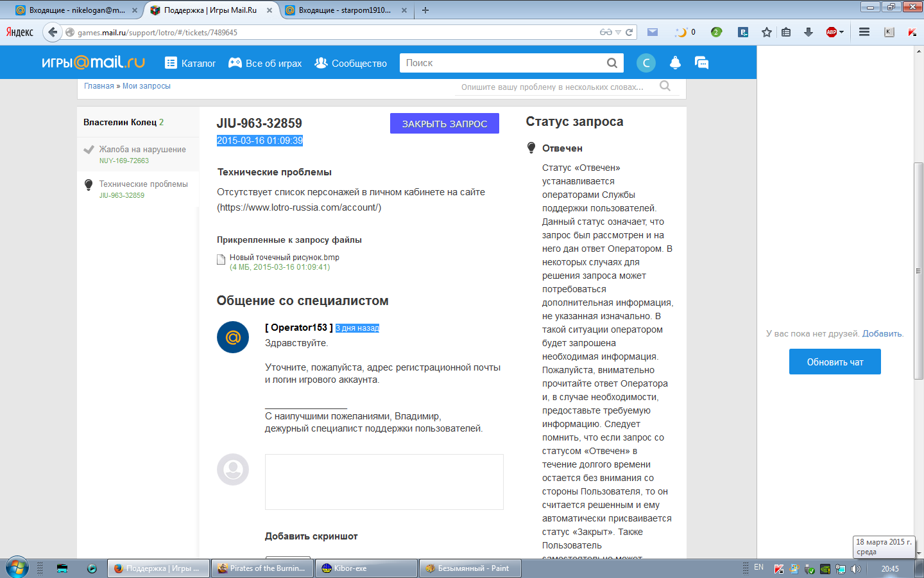
Task: Close the Поддержка Игры Mail.Ru tab
Action: 269,10
